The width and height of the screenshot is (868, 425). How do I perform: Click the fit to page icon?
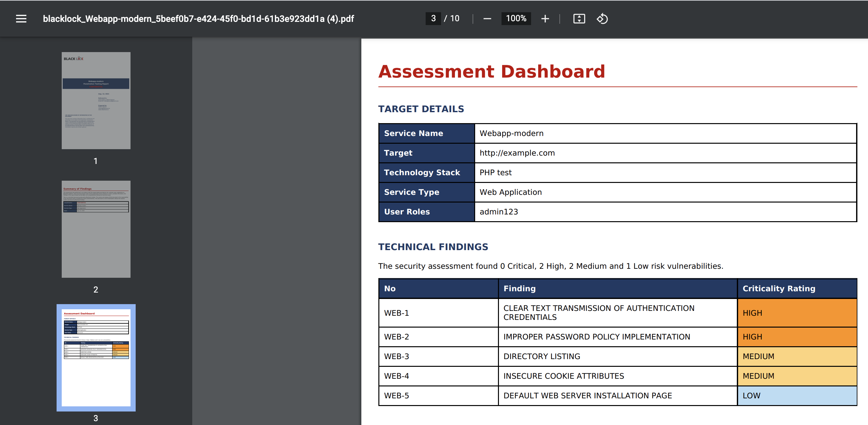coord(579,19)
